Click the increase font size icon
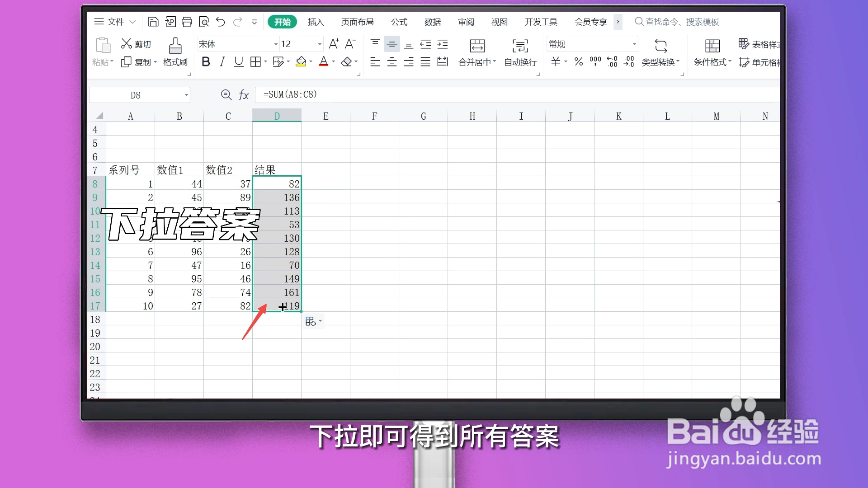The image size is (868, 488). (x=334, y=43)
